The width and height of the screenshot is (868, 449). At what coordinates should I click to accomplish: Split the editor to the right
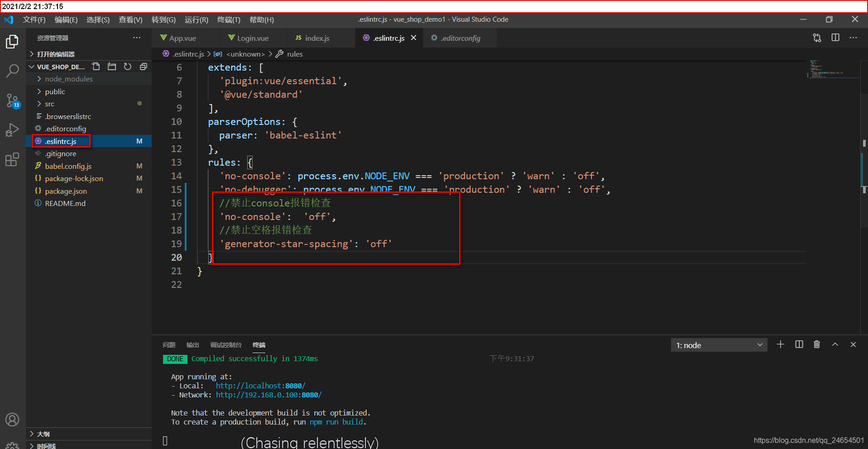[835, 38]
